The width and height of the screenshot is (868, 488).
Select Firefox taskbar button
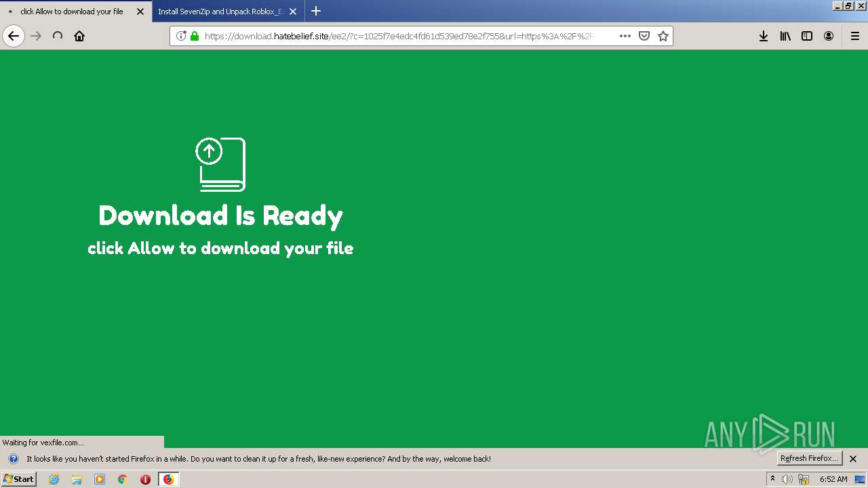(169, 479)
